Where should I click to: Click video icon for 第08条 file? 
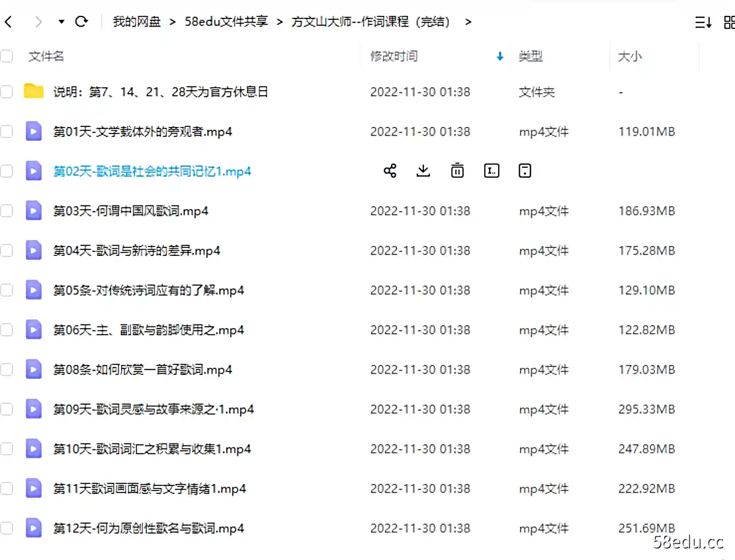tap(33, 370)
